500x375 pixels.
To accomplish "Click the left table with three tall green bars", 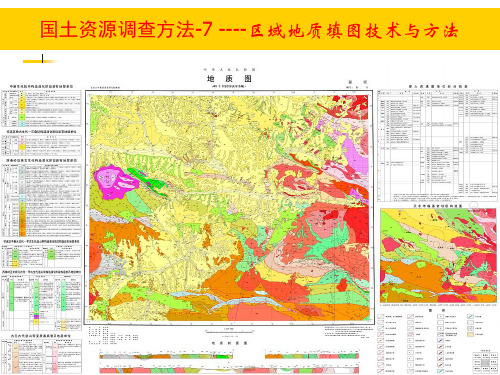I will coord(42,303).
